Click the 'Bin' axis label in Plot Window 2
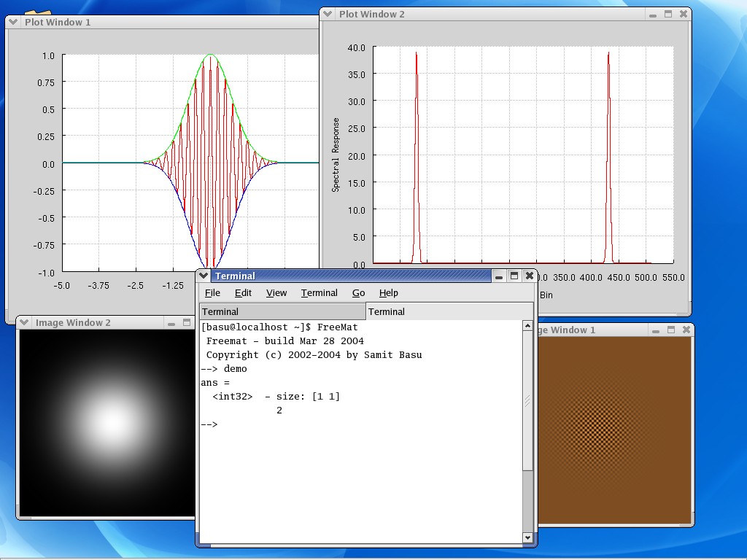This screenshot has width=747, height=560. pyautogui.click(x=546, y=295)
